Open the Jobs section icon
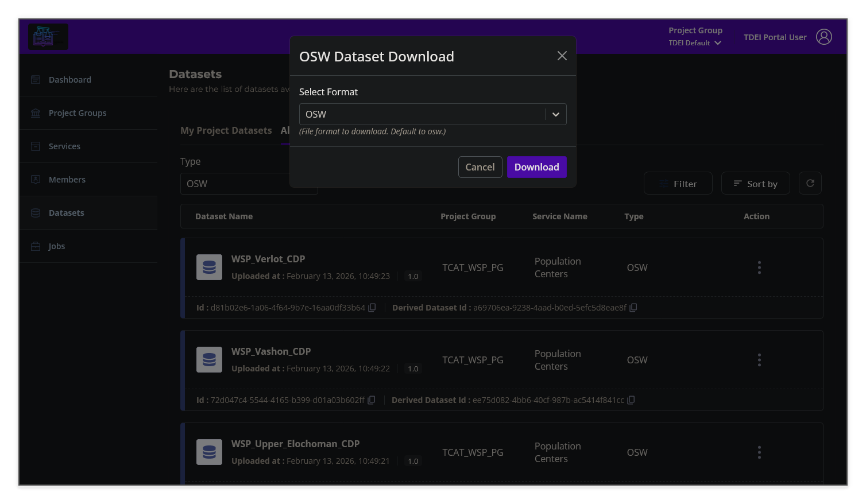This screenshot has height=504, width=866. point(35,246)
